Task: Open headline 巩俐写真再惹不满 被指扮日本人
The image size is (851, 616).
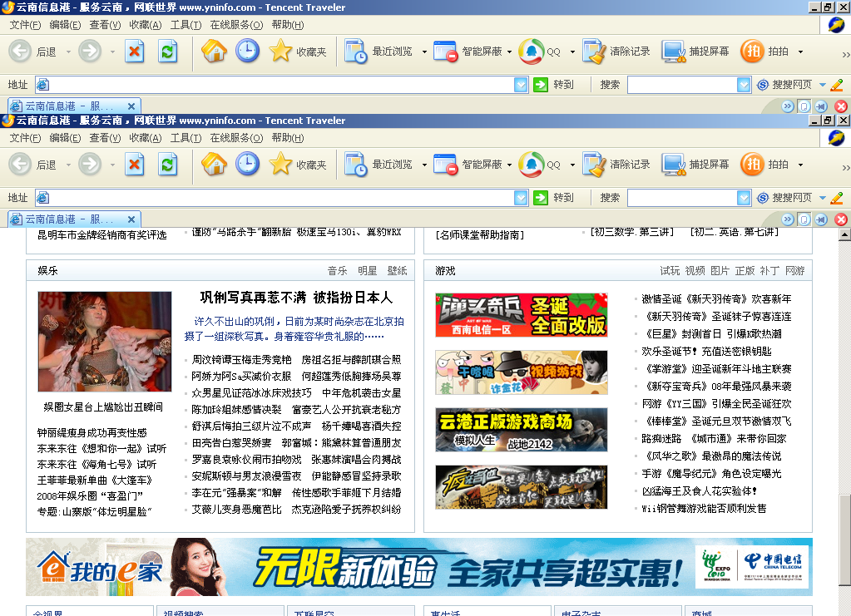Action: click(x=295, y=297)
